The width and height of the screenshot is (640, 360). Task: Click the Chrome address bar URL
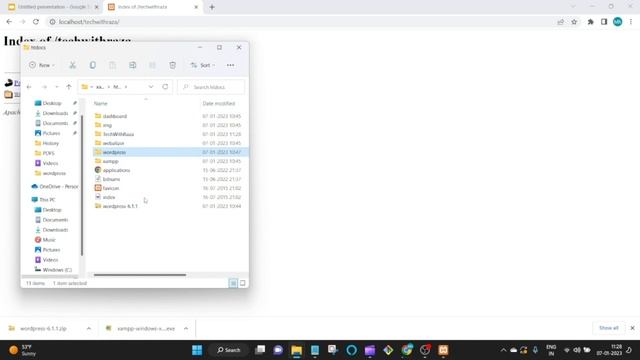click(x=89, y=22)
